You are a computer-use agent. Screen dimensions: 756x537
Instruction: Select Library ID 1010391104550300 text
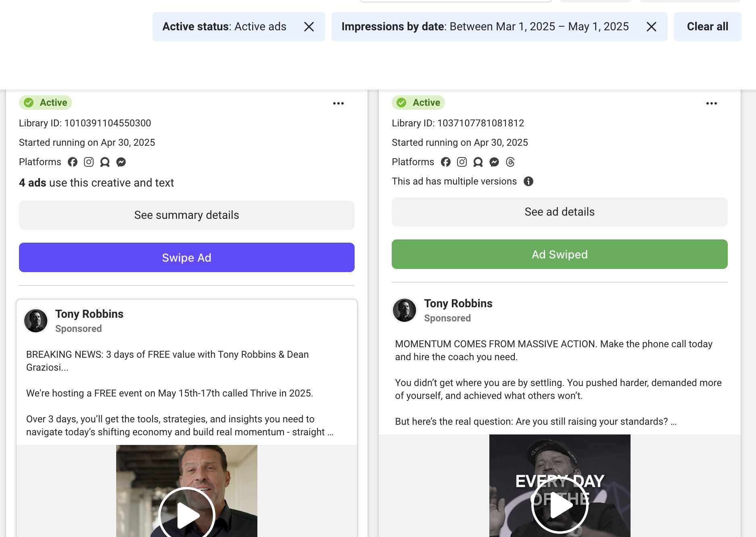coord(85,123)
